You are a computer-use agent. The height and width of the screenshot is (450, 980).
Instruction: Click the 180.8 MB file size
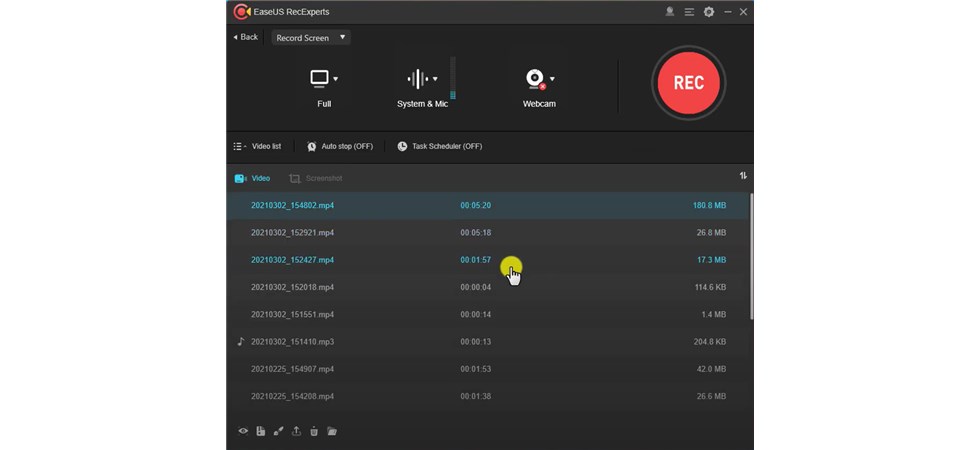tap(709, 206)
